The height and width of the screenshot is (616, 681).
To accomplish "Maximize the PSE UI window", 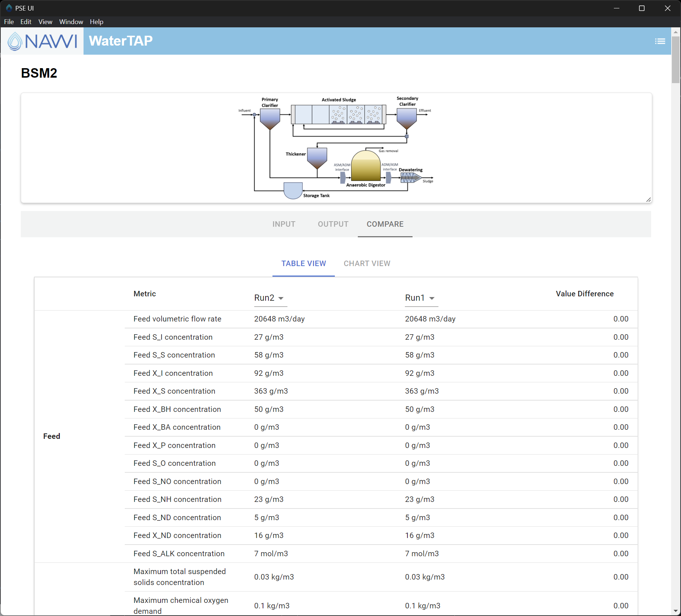I will (642, 8).
